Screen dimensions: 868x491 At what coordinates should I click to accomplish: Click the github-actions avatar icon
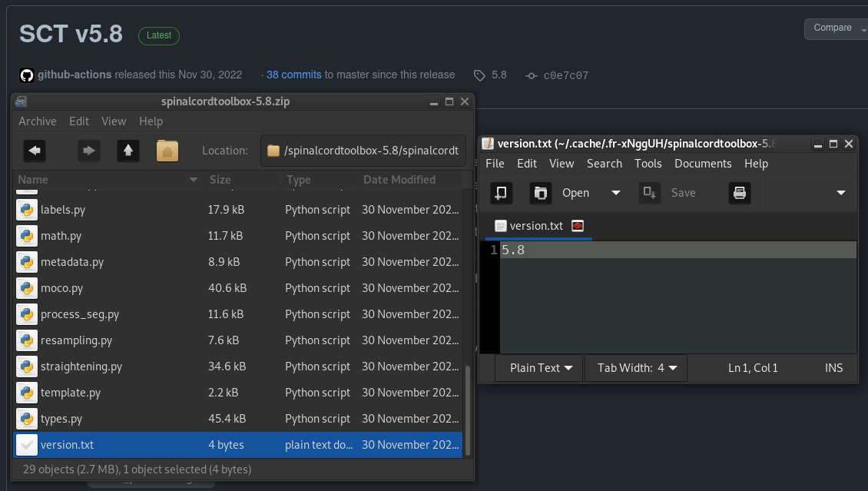coord(25,75)
